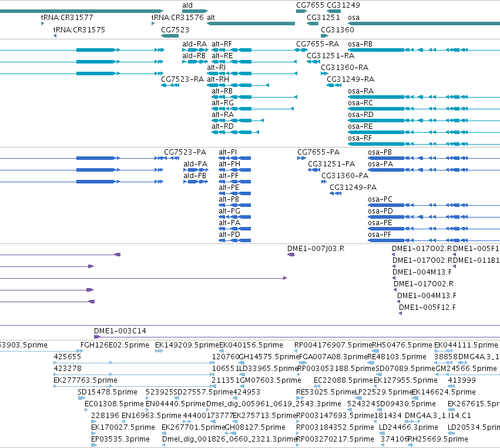
Task: Select the RE53025.5prime EST label
Action: [325, 392]
